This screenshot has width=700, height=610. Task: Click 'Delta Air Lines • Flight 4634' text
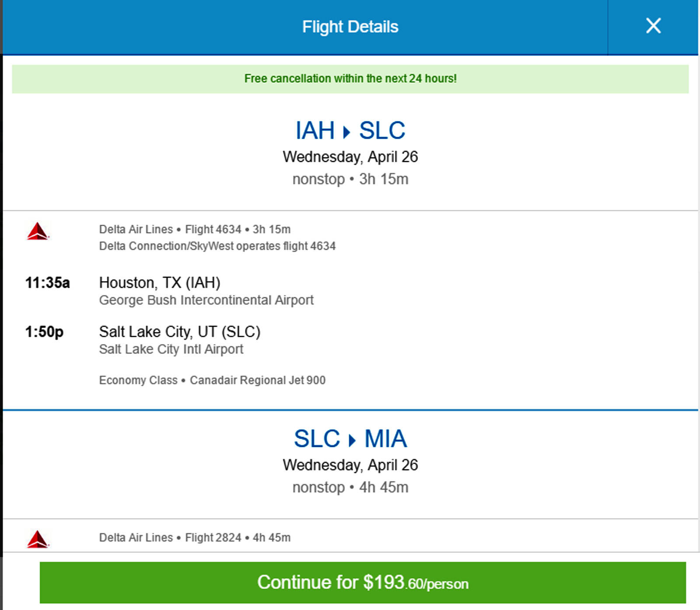(x=170, y=229)
